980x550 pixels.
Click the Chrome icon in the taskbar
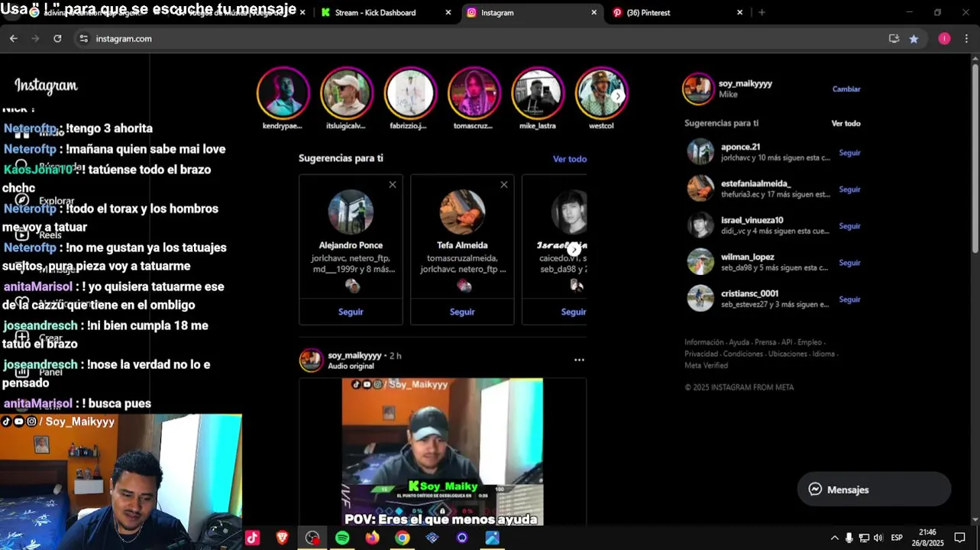(x=402, y=538)
